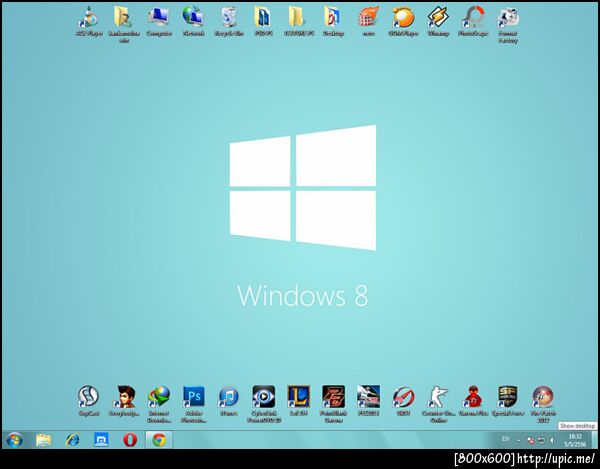Open Windows Explorer from the taskbar
Viewport: 600px width, 469px height.
43,440
